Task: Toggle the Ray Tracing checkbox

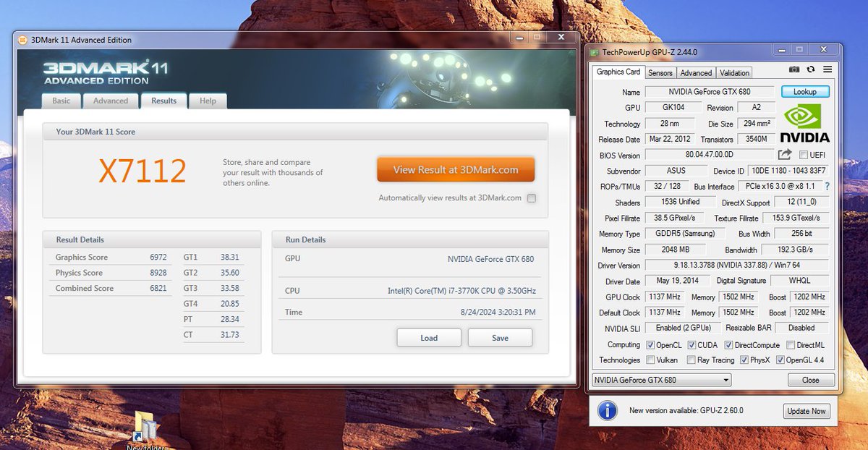Action: point(692,360)
